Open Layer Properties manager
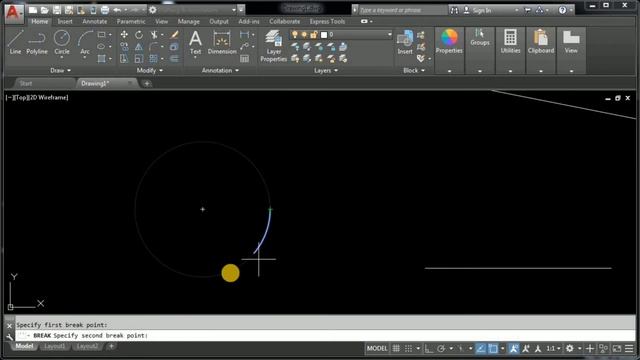 273,45
